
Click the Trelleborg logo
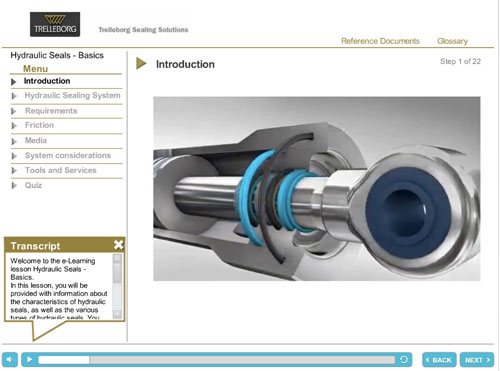(x=55, y=24)
